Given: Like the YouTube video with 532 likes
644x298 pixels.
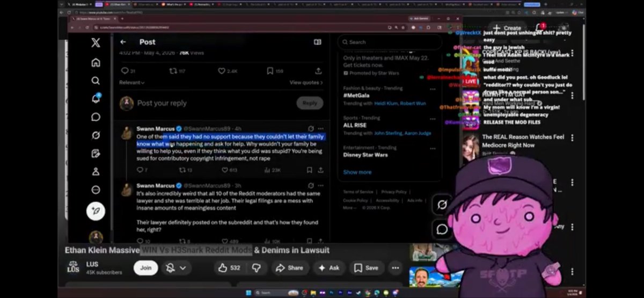Looking at the screenshot, I should (x=228, y=267).
